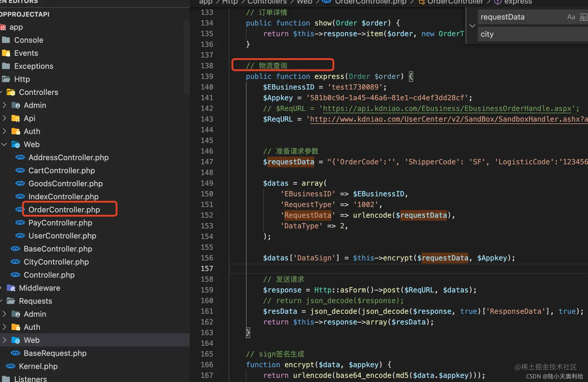The width and height of the screenshot is (588, 382).
Task: Toggle Match Case in the find widget
Action: 571,17
